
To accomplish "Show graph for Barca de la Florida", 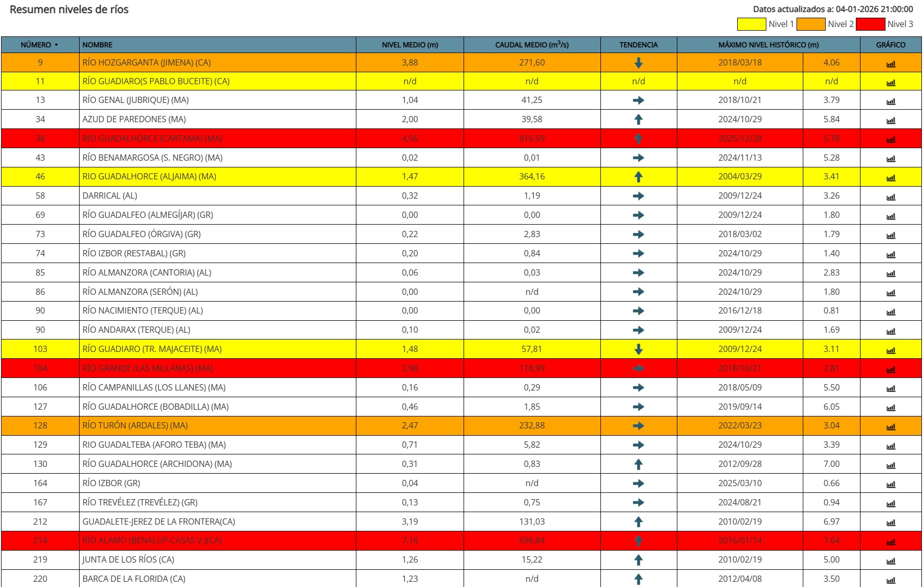I will coord(891,580).
